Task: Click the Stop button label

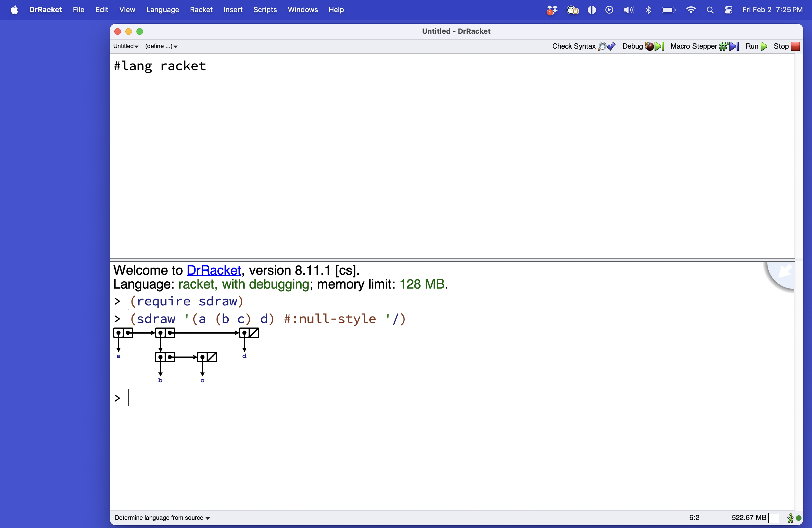Action: [781, 46]
